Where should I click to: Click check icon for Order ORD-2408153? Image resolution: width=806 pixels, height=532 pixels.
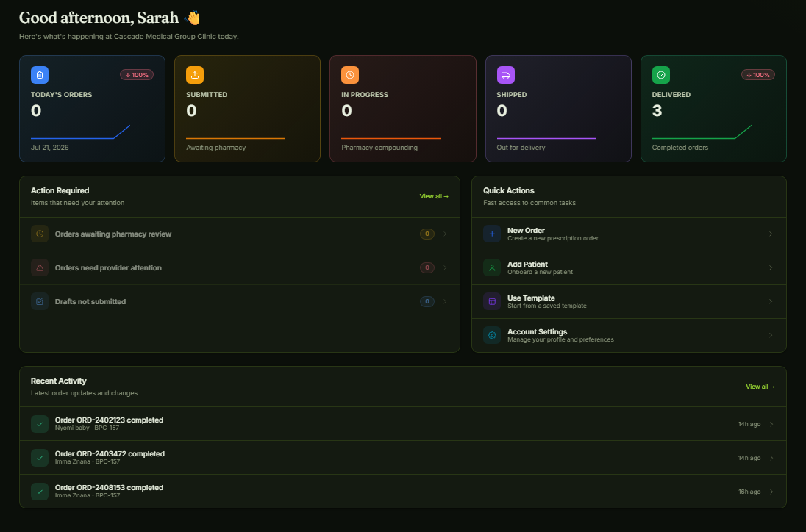40,492
